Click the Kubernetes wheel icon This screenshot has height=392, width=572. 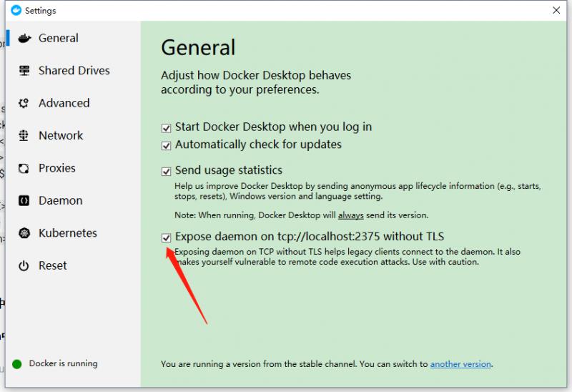[x=24, y=233]
